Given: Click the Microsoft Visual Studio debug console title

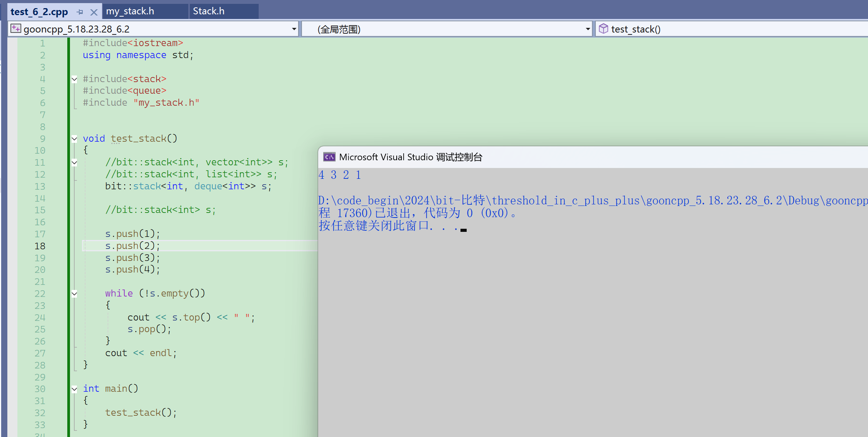Looking at the screenshot, I should [411, 157].
